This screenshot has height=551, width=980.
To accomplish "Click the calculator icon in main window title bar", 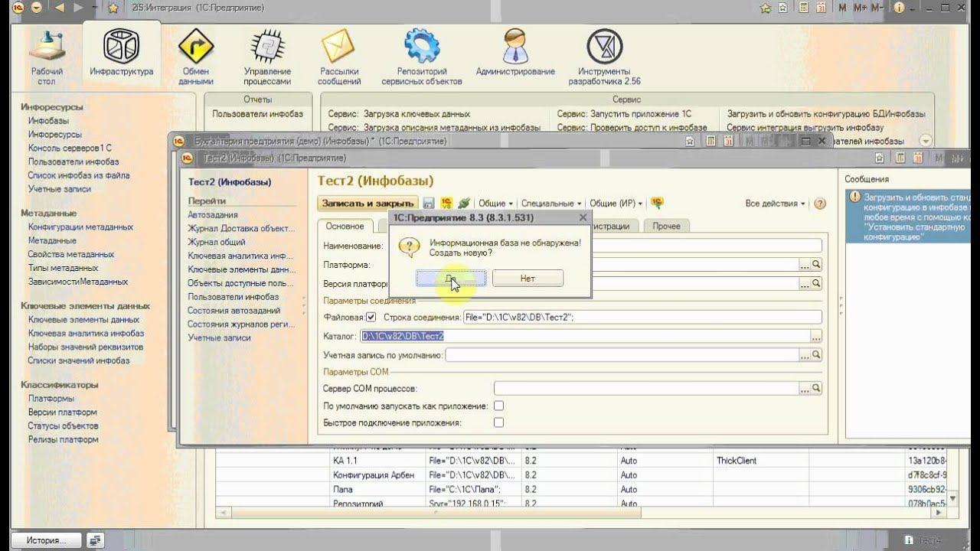I will point(804,8).
